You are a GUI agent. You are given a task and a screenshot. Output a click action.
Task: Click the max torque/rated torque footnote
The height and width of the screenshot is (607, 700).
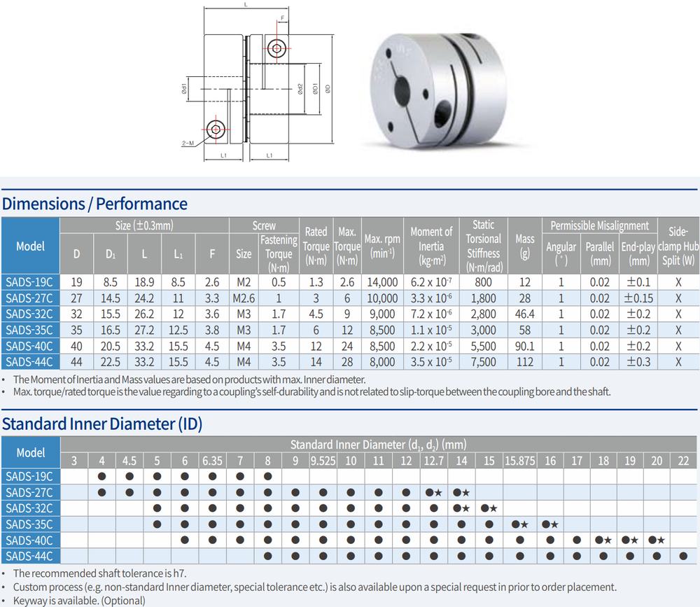[311, 391]
